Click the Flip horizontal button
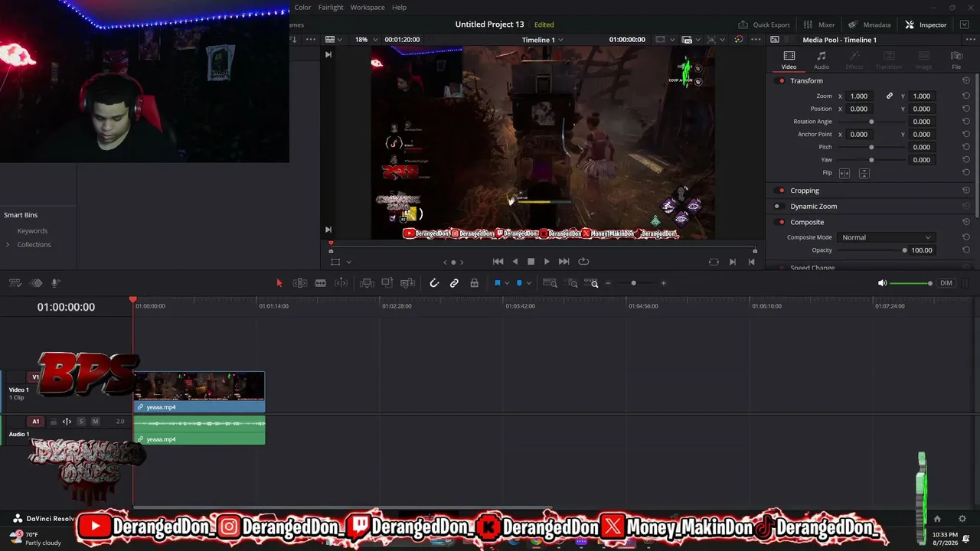The height and width of the screenshot is (551, 980). pos(844,173)
